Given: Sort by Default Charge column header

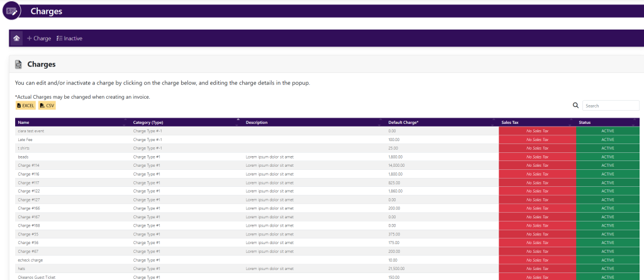Looking at the screenshot, I should tap(403, 122).
